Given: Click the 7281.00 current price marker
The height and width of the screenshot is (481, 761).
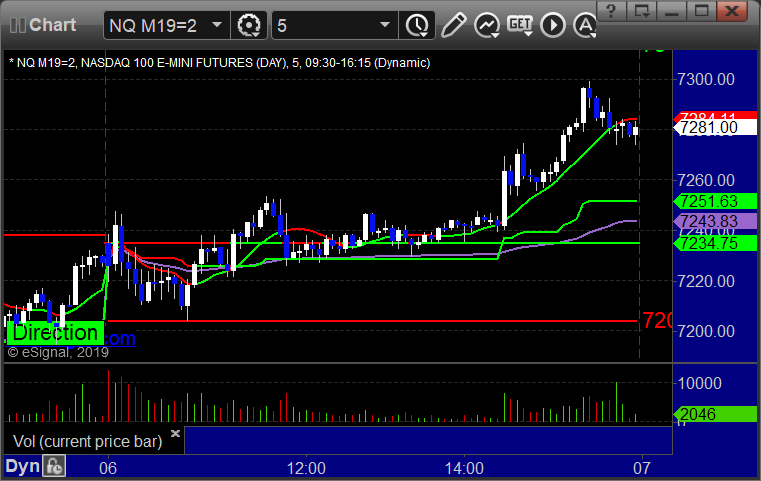Looking at the screenshot, I should click(x=714, y=128).
